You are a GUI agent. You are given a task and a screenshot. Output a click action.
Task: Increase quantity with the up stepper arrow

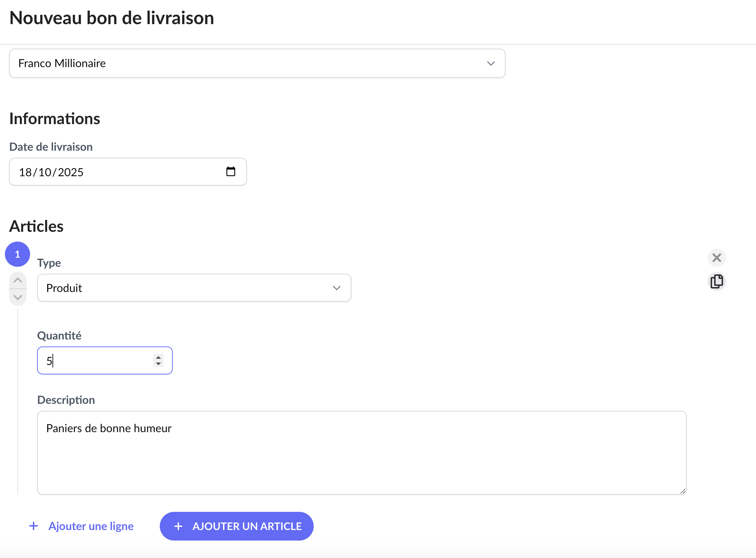158,357
